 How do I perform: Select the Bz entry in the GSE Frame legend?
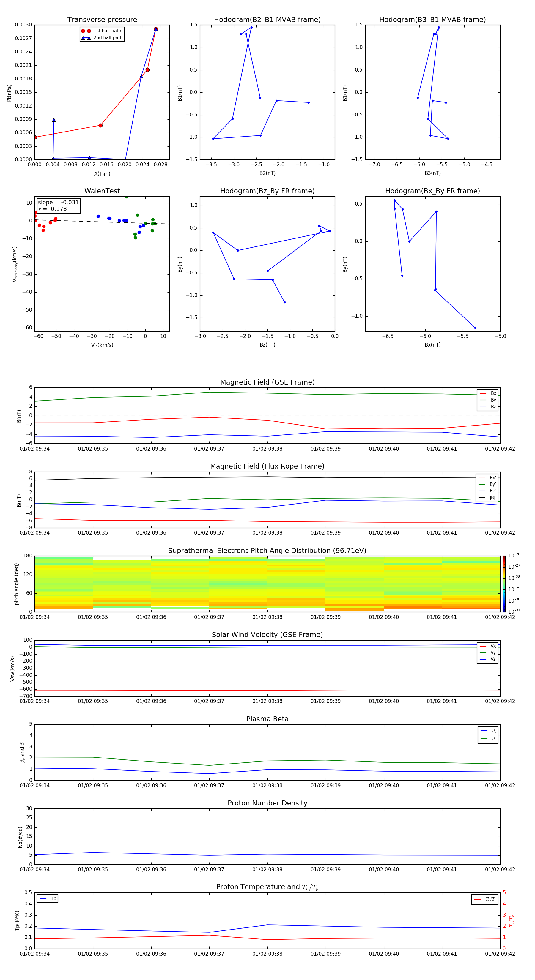(488, 407)
